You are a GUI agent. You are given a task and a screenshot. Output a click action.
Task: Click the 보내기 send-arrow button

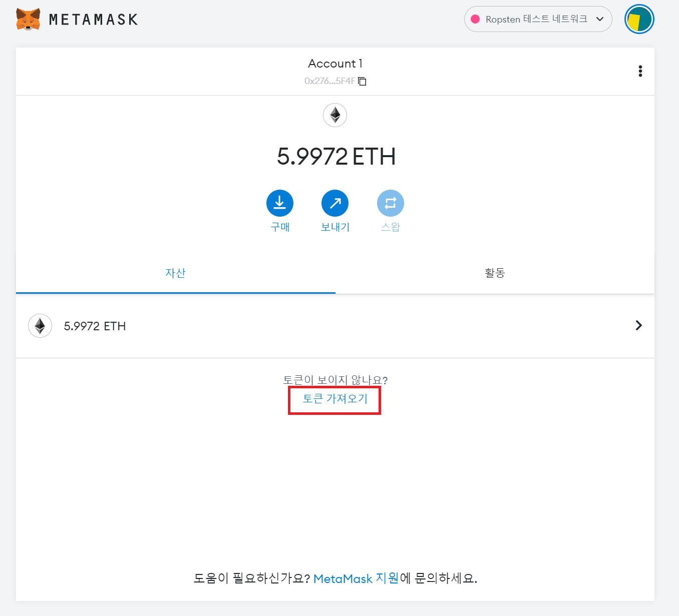pyautogui.click(x=335, y=203)
